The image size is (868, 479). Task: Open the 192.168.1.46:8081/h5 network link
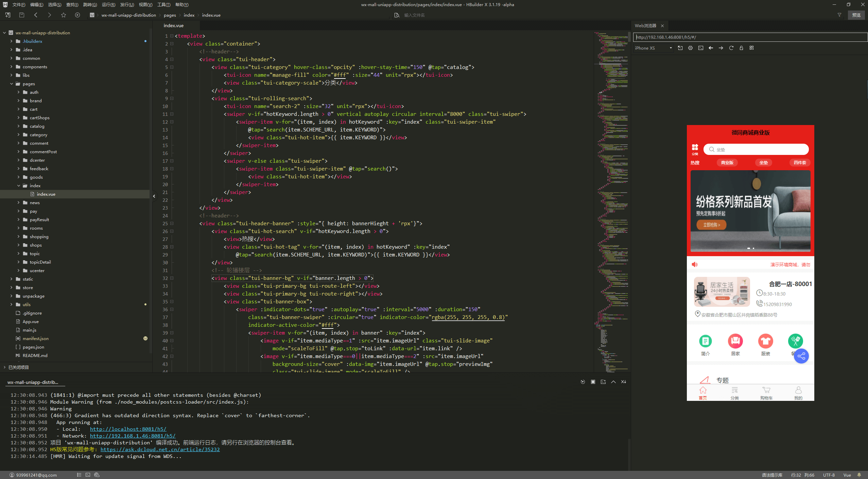click(x=133, y=436)
